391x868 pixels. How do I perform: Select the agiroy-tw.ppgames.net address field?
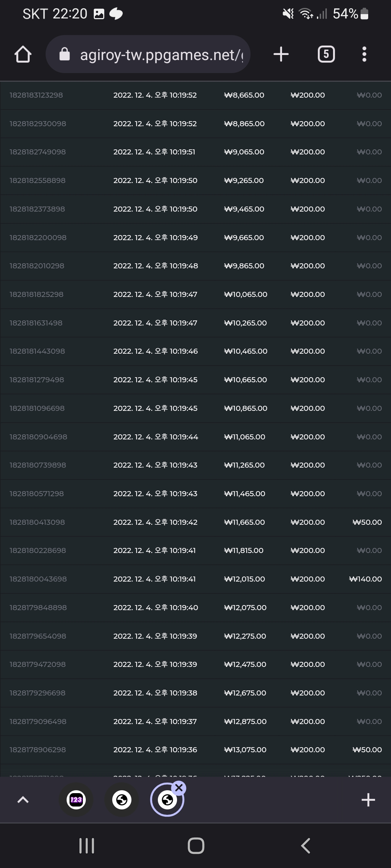(148, 54)
